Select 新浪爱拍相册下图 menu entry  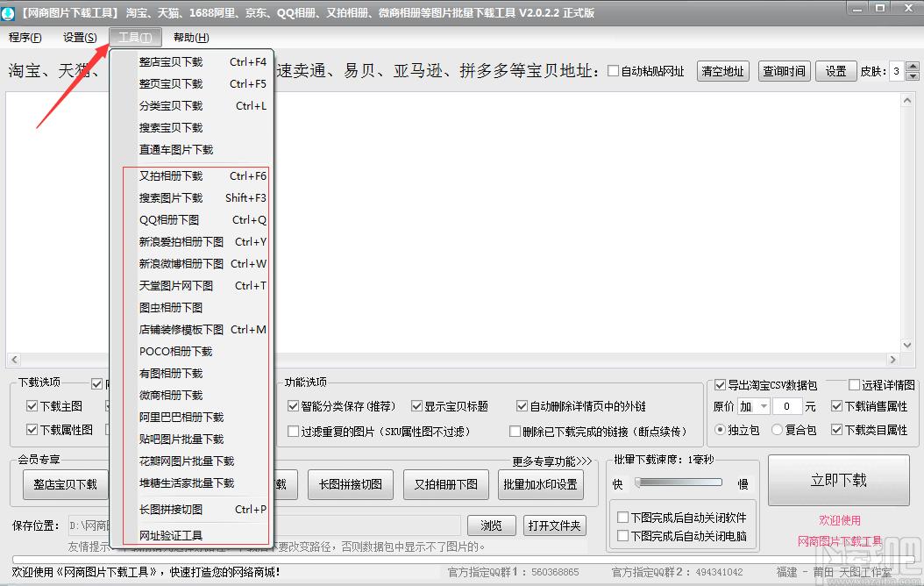[192, 242]
